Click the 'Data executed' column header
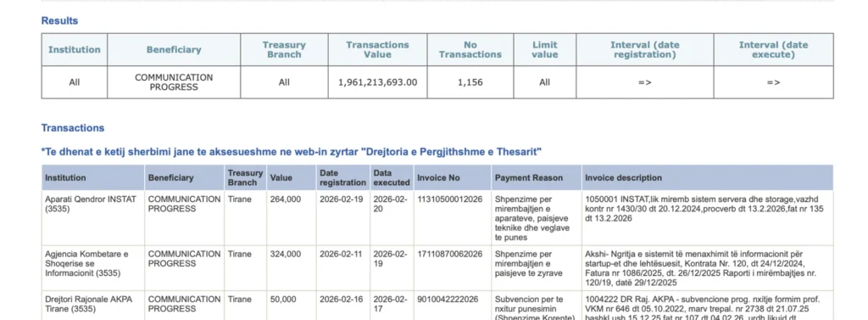This screenshot has height=320, width=868. pyautogui.click(x=392, y=177)
